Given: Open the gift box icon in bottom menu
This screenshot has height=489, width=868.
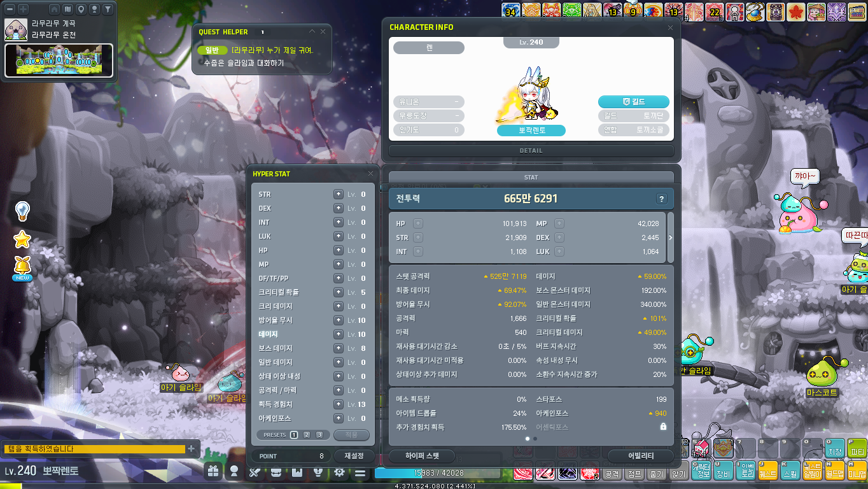Looking at the screenshot, I should pyautogui.click(x=213, y=472).
